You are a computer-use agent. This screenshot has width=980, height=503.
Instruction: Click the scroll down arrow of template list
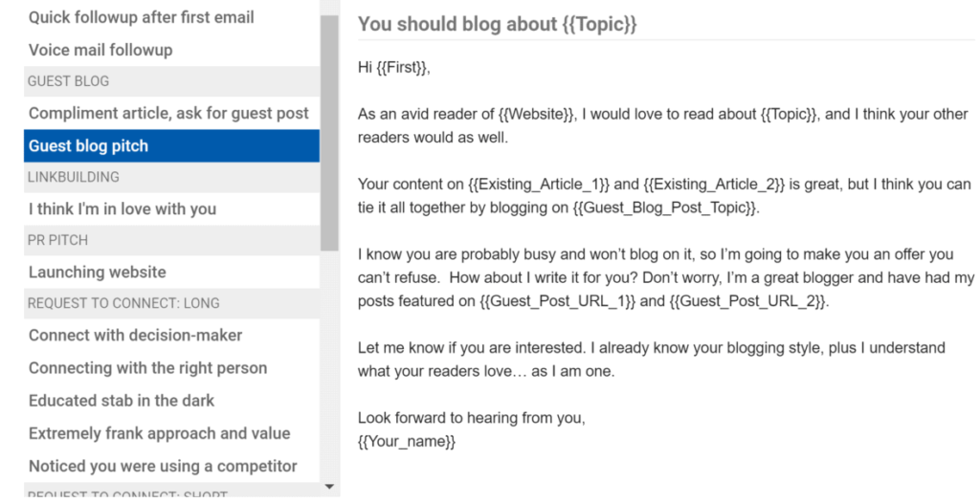click(x=329, y=486)
